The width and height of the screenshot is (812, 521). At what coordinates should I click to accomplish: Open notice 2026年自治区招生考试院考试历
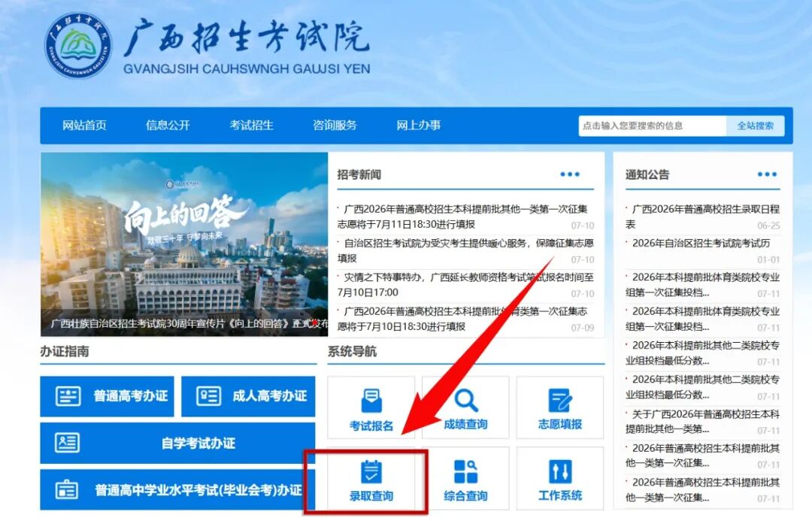701,244
